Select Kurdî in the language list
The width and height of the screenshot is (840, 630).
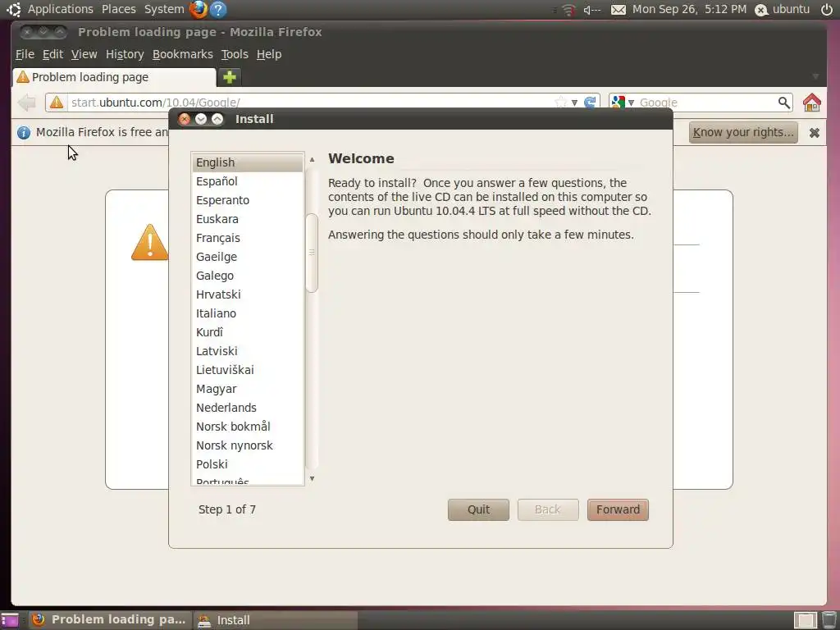(x=248, y=332)
